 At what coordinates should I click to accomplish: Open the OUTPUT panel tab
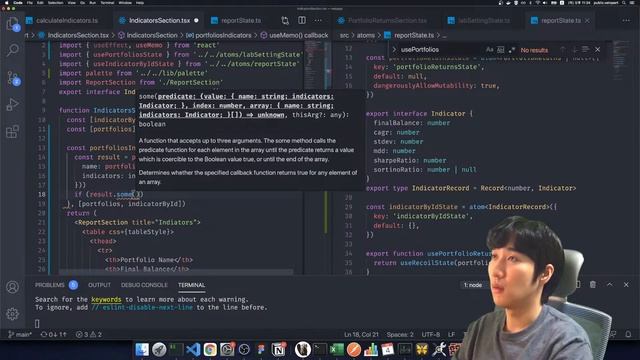tap(99, 285)
